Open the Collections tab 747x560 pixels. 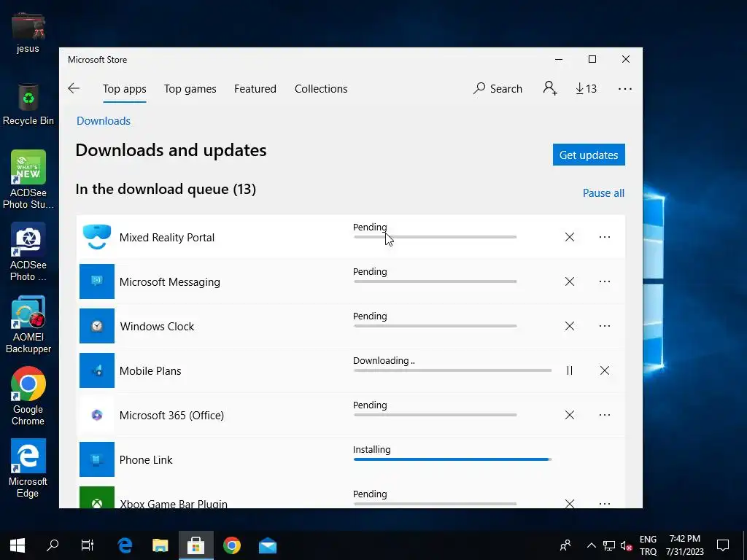click(x=321, y=88)
